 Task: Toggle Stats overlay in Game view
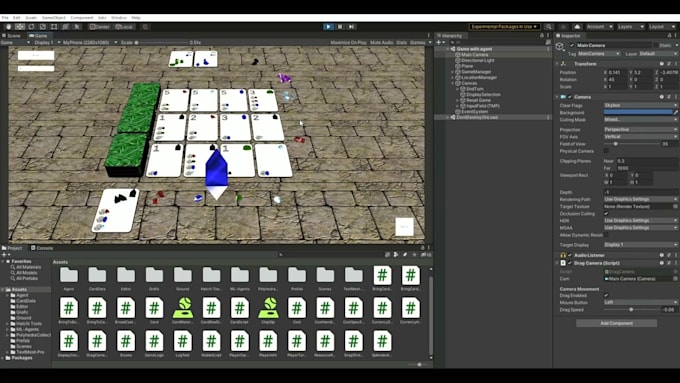click(x=402, y=43)
